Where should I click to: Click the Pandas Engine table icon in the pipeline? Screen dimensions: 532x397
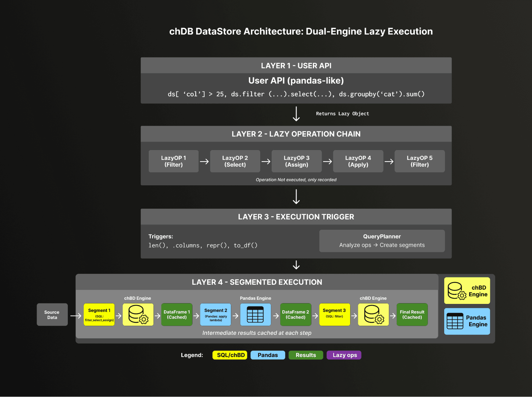tap(255, 314)
